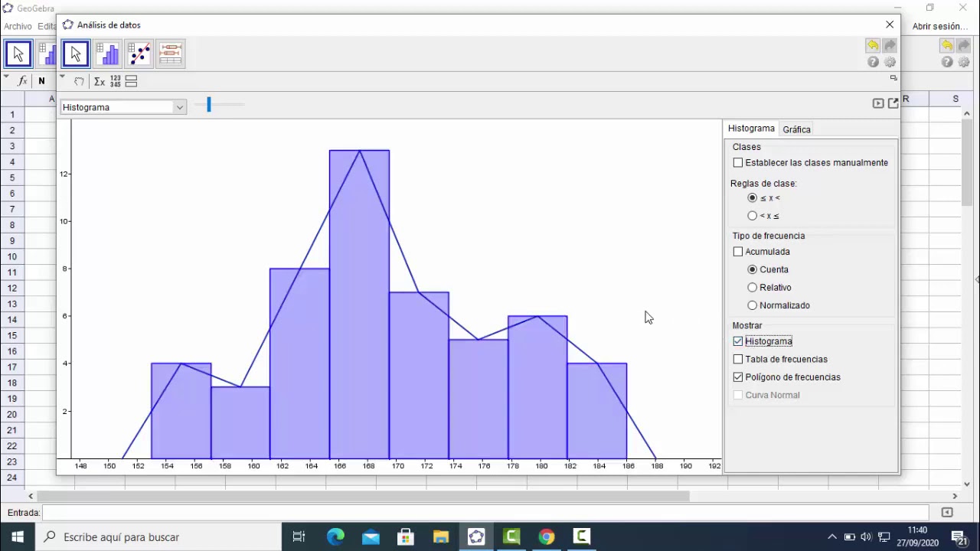Open Windows Start menu
This screenshot has width=980, height=551.
tap(18, 536)
